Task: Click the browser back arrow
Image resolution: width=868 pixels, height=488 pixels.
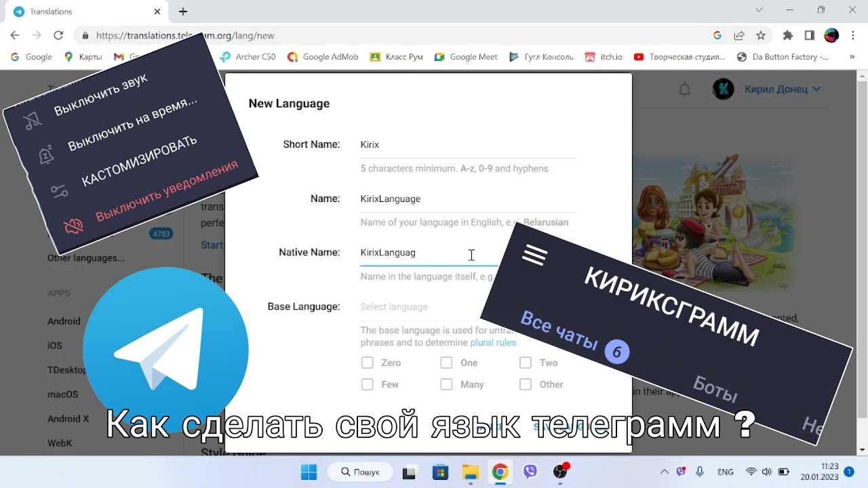Action: [x=15, y=35]
